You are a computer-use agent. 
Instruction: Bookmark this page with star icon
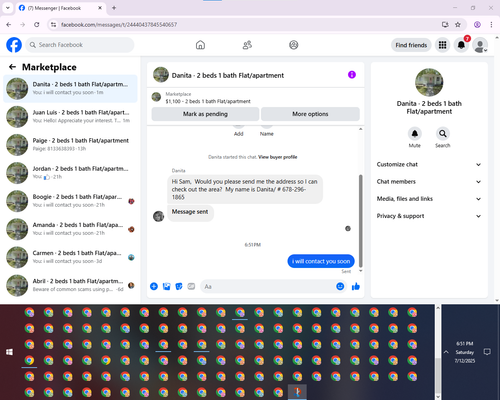[x=458, y=25]
